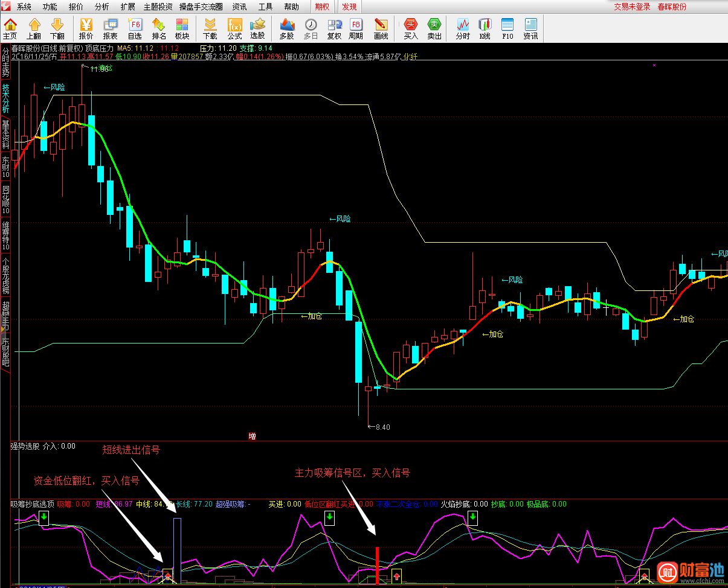The width and height of the screenshot is (728, 588).
Task: Click the 复权 price adjustment icon
Action: point(334,28)
